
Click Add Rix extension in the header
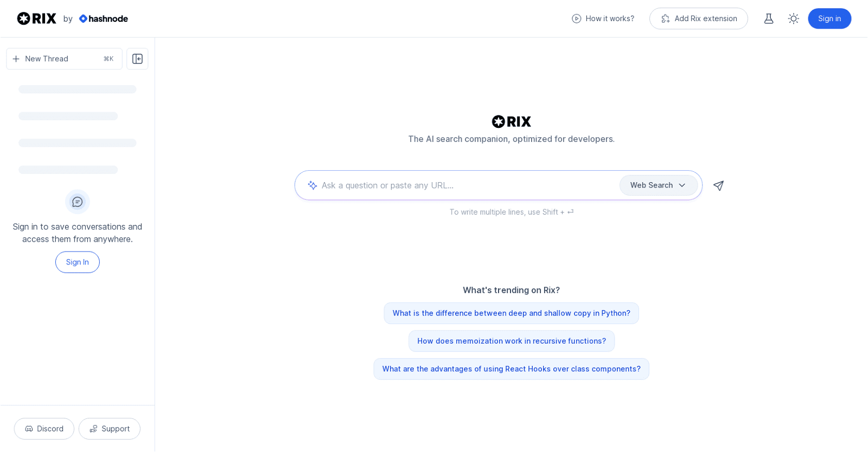tap(698, 18)
